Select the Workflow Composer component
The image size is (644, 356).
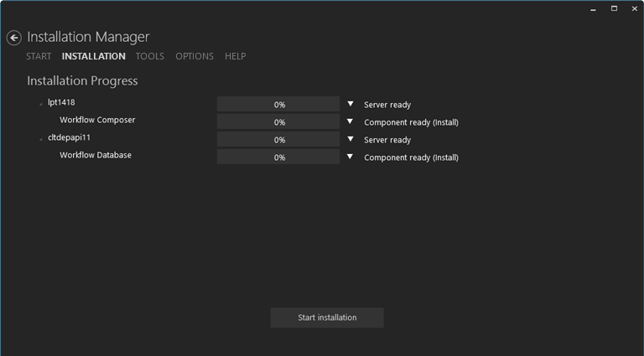pyautogui.click(x=97, y=120)
